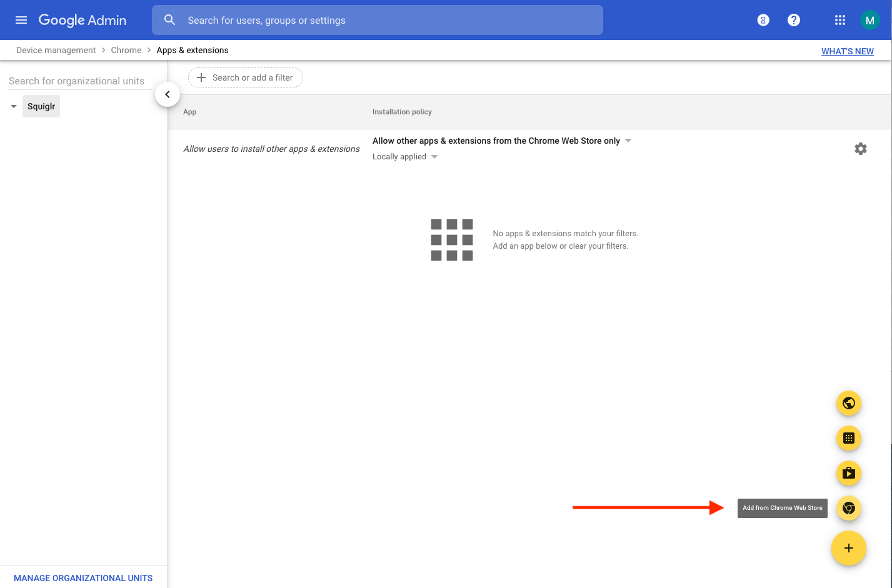The height and width of the screenshot is (588, 892).
Task: Open MANAGE ORGANIZATIONAL UNITS link
Action: click(x=83, y=578)
